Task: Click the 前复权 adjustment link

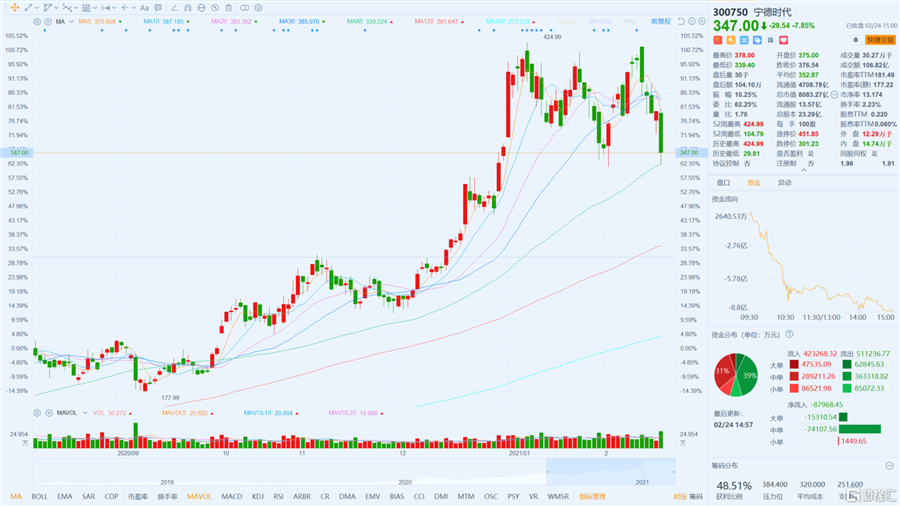Action: coord(661,21)
